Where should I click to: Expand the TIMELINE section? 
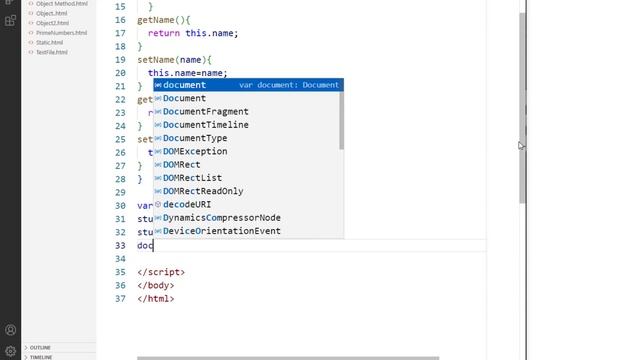[41, 357]
